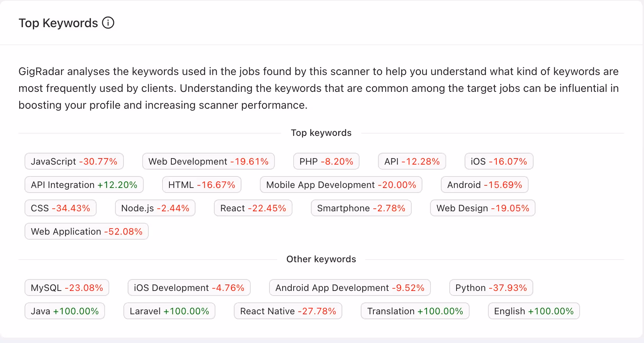The image size is (644, 343).
Task: Select the Translation +100.00% keyword chip
Action: pyautogui.click(x=415, y=311)
